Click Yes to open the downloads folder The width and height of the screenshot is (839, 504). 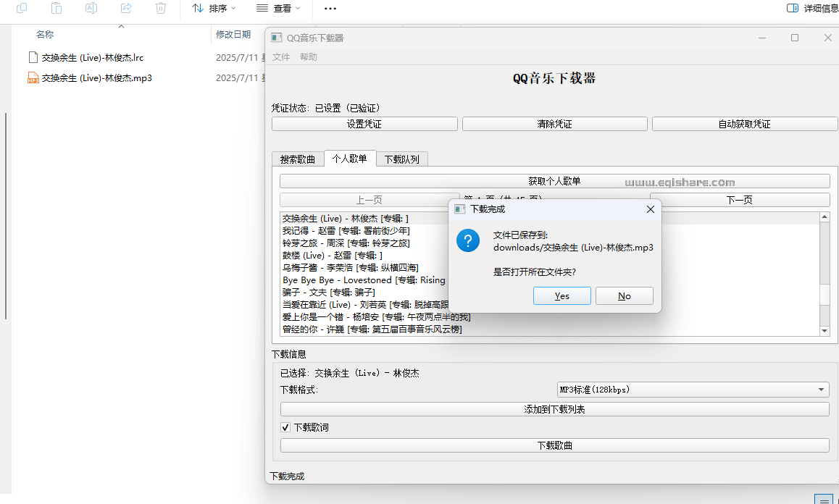click(562, 295)
